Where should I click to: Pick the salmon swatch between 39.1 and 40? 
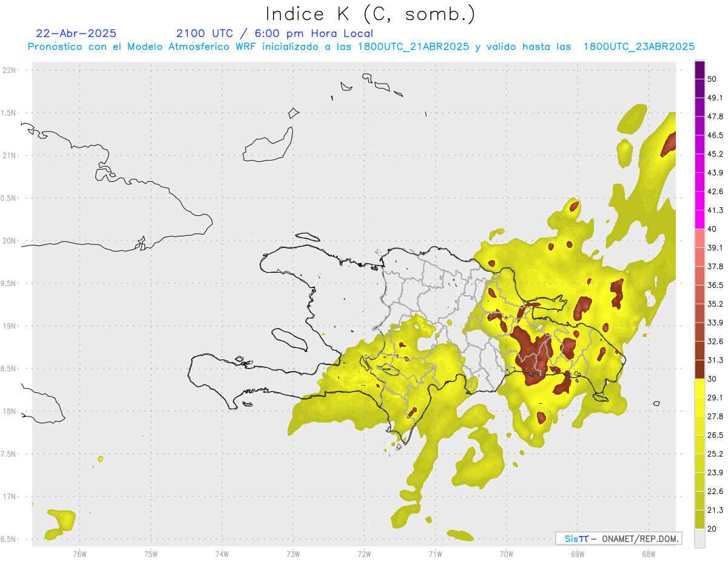tap(700, 238)
